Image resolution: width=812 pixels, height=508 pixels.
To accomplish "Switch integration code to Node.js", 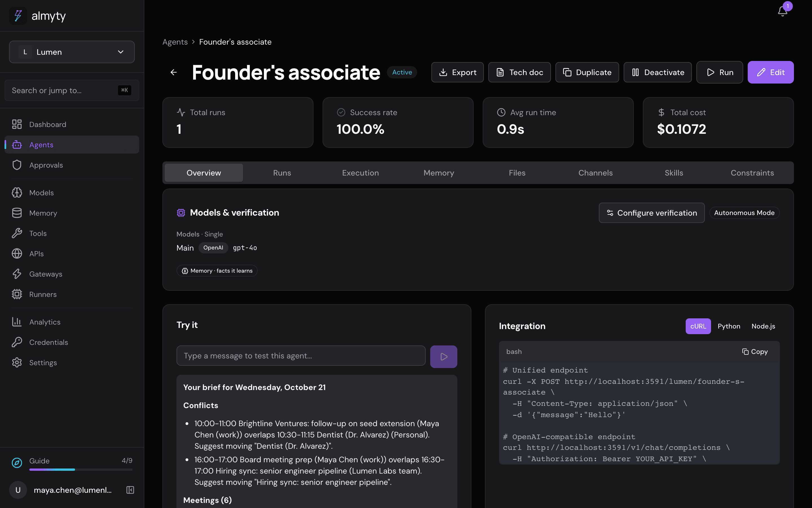I will pos(763,326).
